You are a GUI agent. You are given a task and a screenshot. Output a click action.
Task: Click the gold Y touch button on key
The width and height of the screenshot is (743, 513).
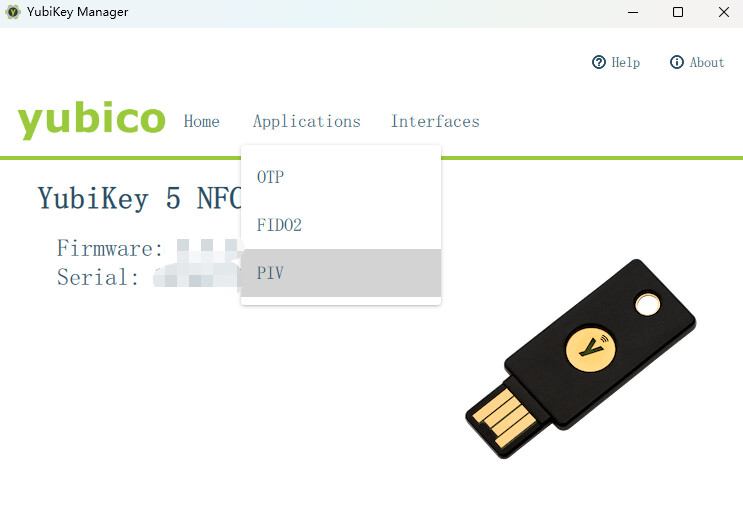(x=590, y=350)
